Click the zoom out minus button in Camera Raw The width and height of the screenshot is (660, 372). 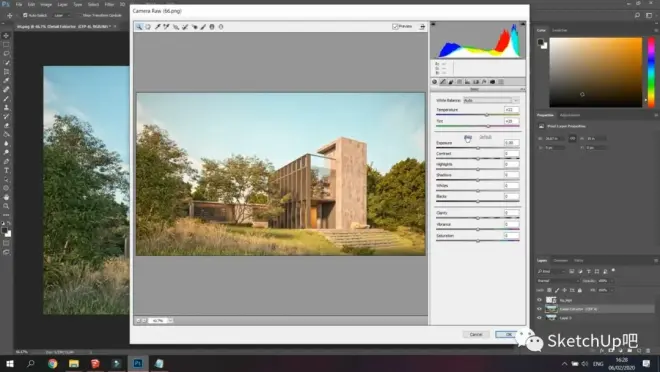tap(138, 320)
